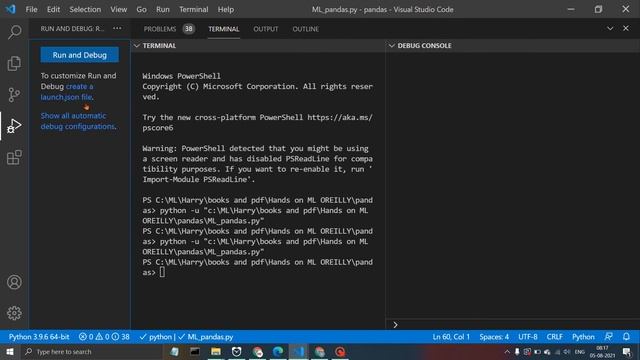Follow the create a launch.json file link

pyautogui.click(x=67, y=91)
